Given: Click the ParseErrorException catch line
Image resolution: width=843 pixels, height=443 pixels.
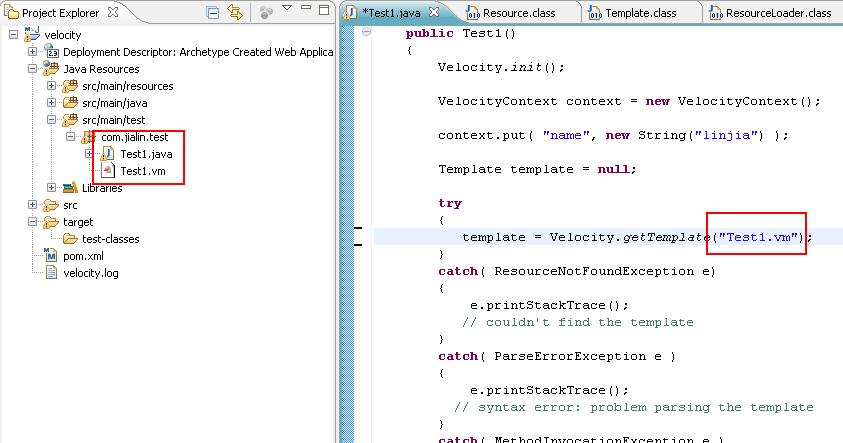Looking at the screenshot, I should coord(557,356).
